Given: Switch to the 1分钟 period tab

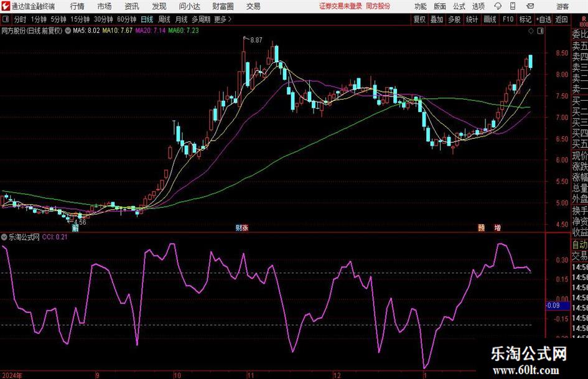Looking at the screenshot, I should click(x=38, y=19).
